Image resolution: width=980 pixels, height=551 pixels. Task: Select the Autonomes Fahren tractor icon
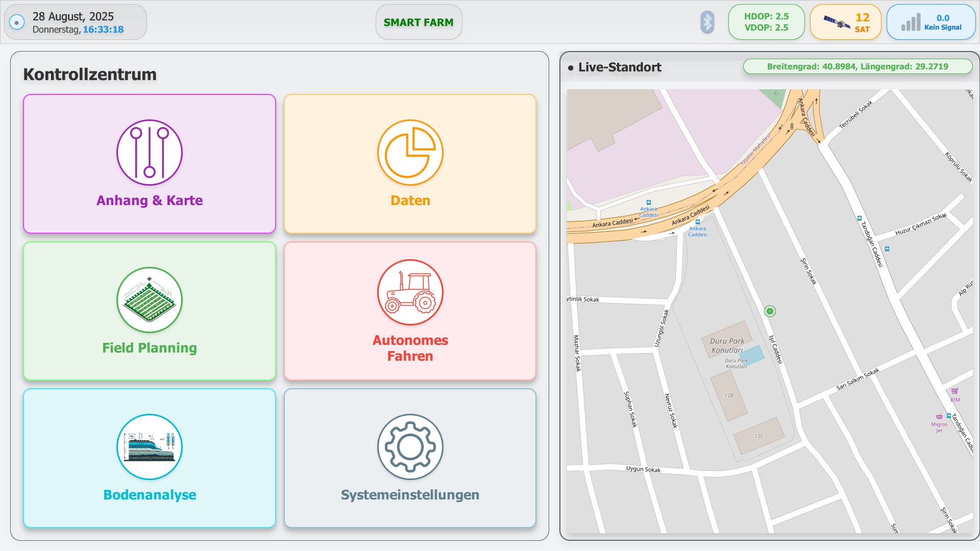click(410, 292)
